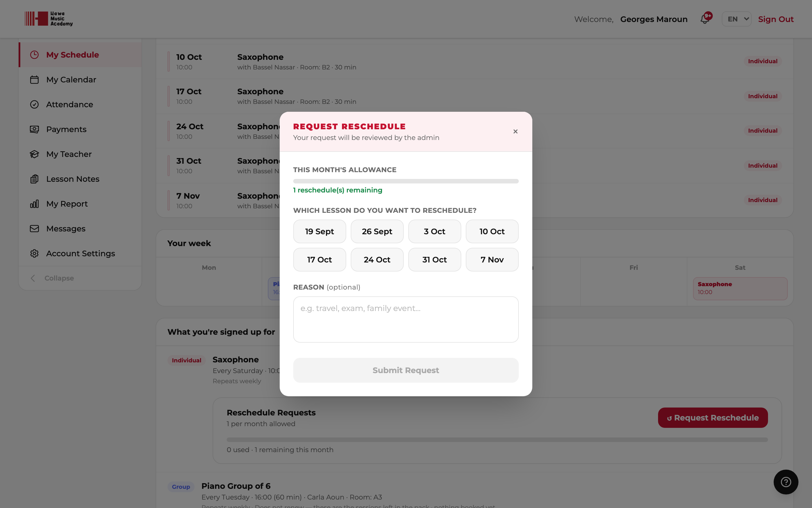The height and width of the screenshot is (508, 812).
Task: Click the 10 Oct Saxophone lesson row
Action: (x=475, y=62)
